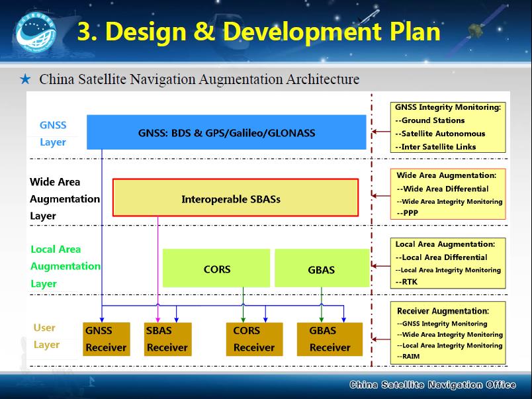
Task: Select the Interoperable SBASs box
Action: tap(235, 198)
